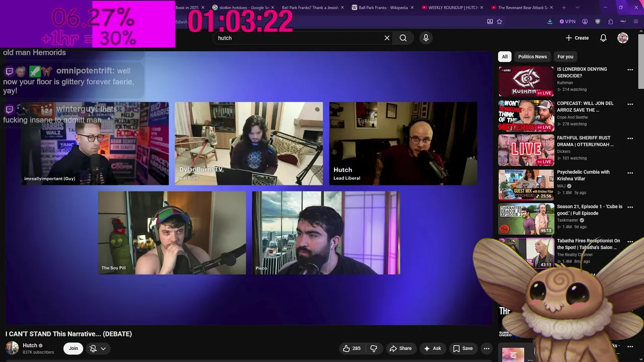Click the Kuihman channel name
Viewport: 644px width, 362px height.
[565, 83]
